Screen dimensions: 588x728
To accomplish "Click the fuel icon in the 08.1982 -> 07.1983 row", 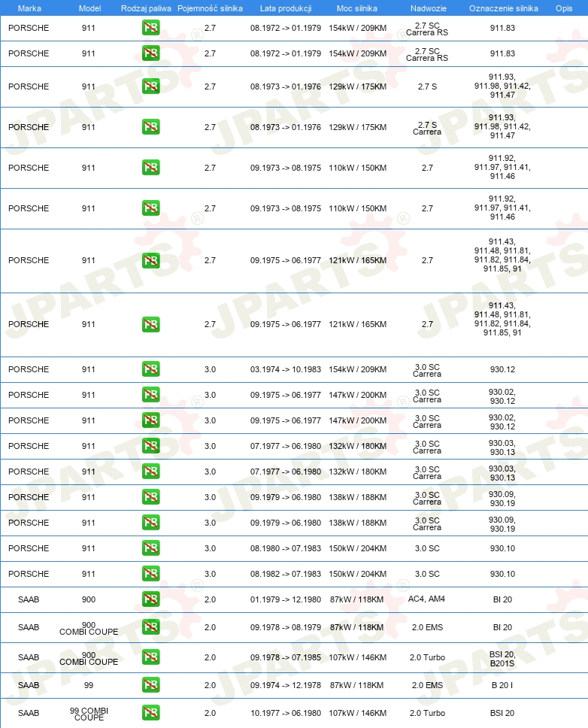I will [x=151, y=573].
